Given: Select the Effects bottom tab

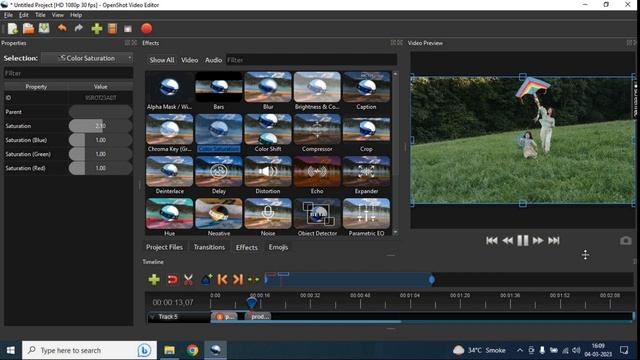Looking at the screenshot, I should tap(247, 247).
